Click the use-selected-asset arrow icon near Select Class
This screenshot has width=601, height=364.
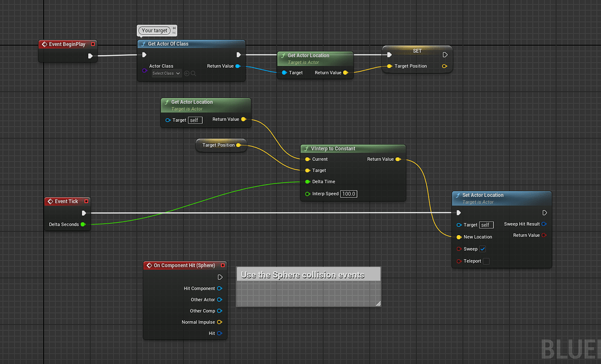(x=187, y=73)
